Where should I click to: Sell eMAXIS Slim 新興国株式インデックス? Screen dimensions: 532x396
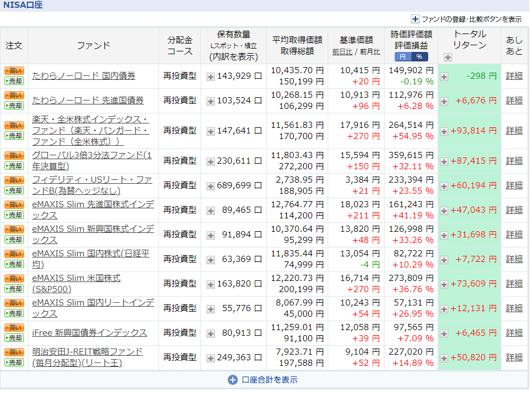[14, 240]
